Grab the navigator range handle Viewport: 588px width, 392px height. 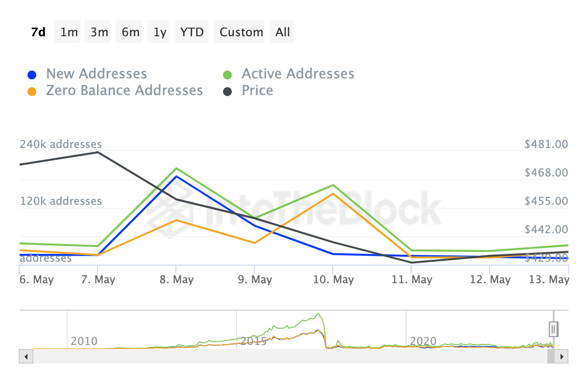pos(553,329)
